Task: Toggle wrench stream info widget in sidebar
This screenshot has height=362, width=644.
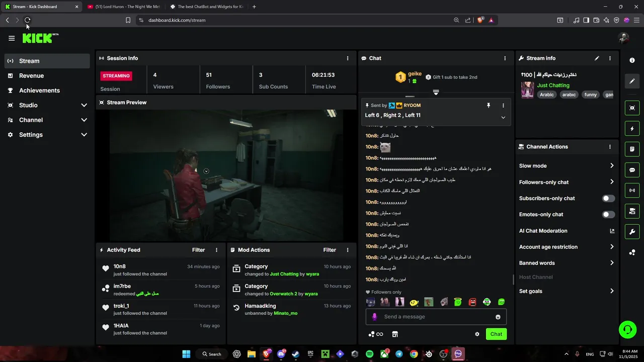Action: [x=632, y=231]
